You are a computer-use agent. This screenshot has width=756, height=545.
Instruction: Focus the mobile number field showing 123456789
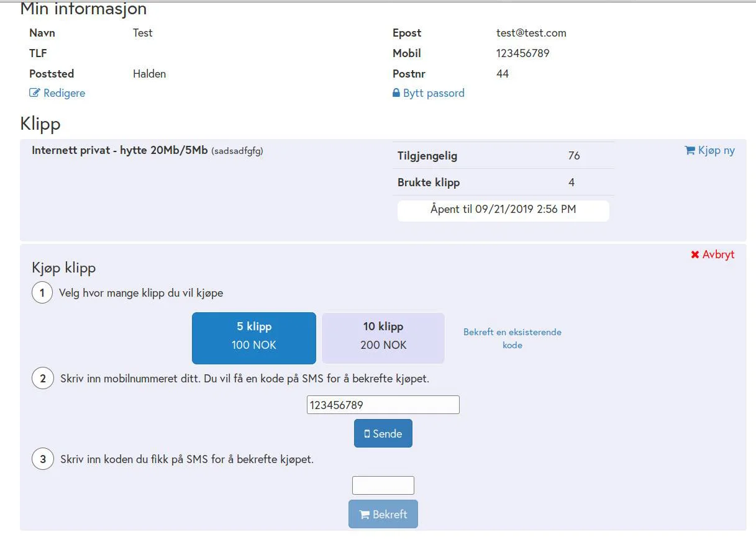pyautogui.click(x=383, y=405)
